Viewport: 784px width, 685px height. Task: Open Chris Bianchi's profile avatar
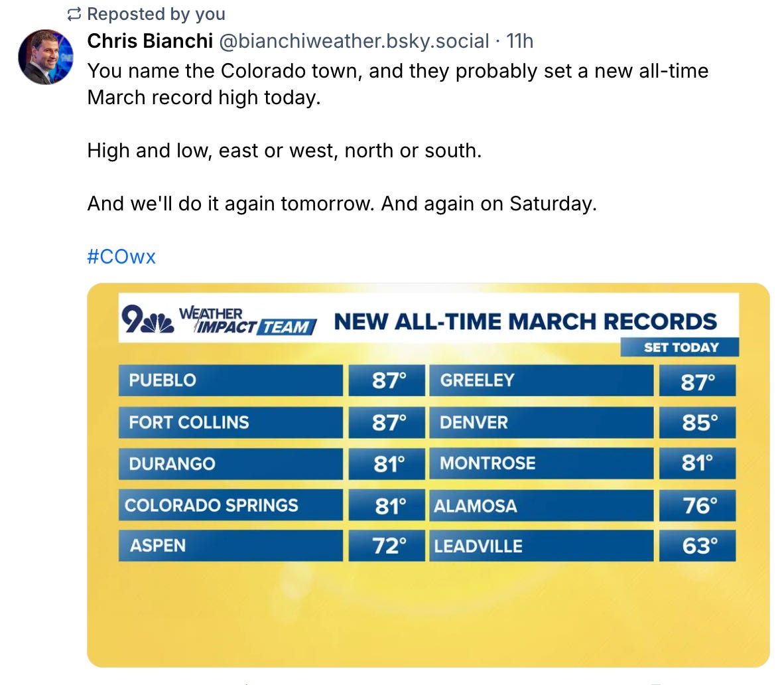click(x=46, y=57)
